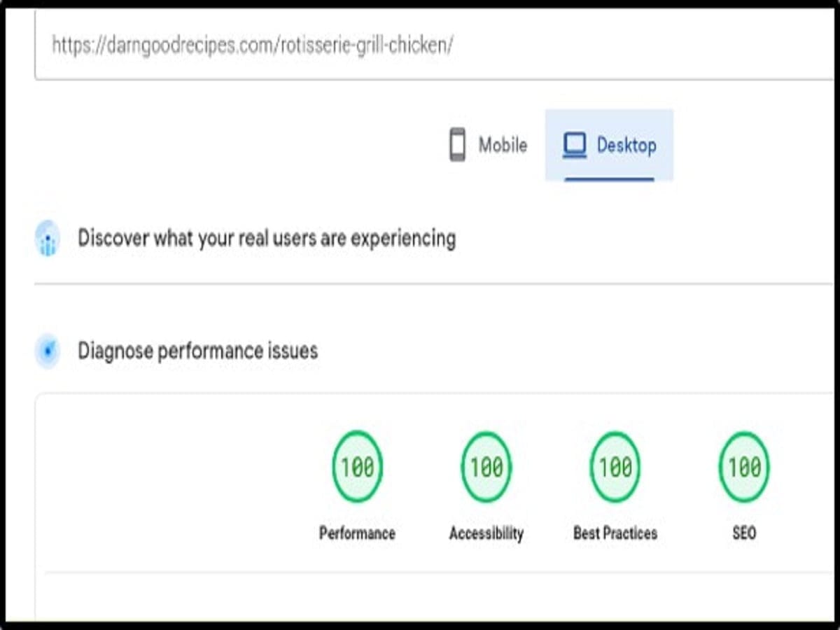840x630 pixels.
Task: Click the Mobile device icon
Action: (x=457, y=145)
